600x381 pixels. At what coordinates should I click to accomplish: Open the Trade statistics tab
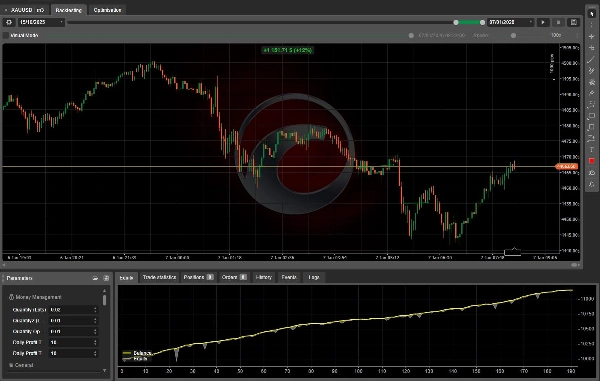(x=159, y=277)
